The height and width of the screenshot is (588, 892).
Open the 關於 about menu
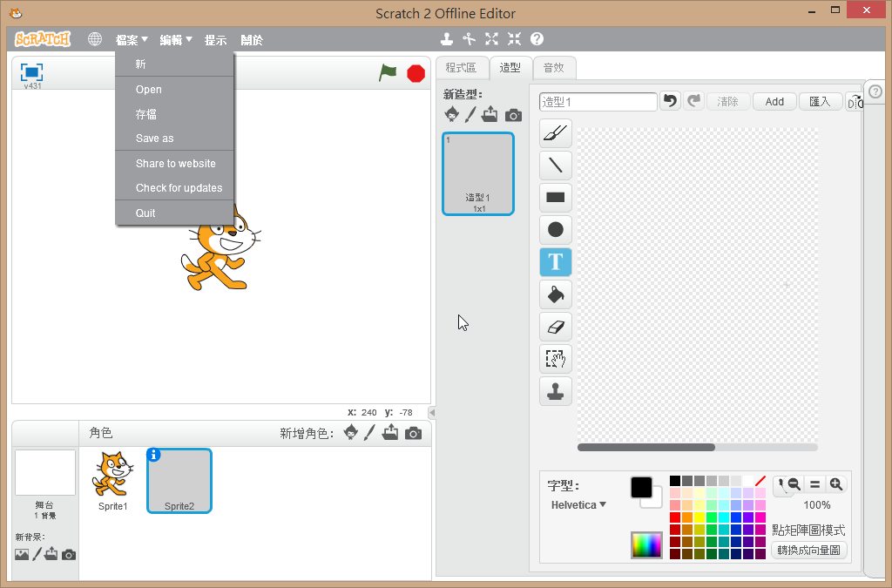click(x=252, y=40)
